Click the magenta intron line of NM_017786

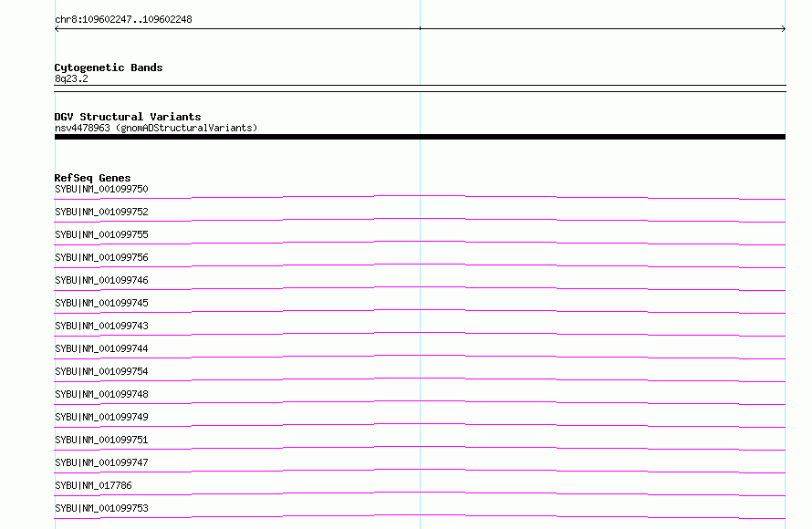[420, 492]
